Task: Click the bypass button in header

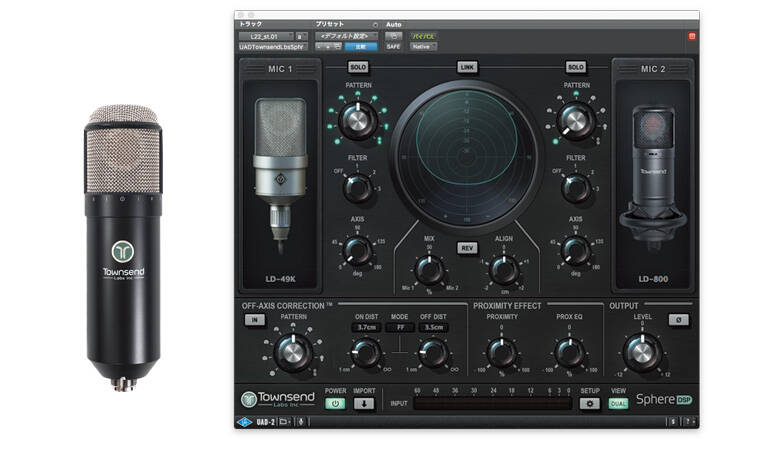Action: [x=424, y=36]
